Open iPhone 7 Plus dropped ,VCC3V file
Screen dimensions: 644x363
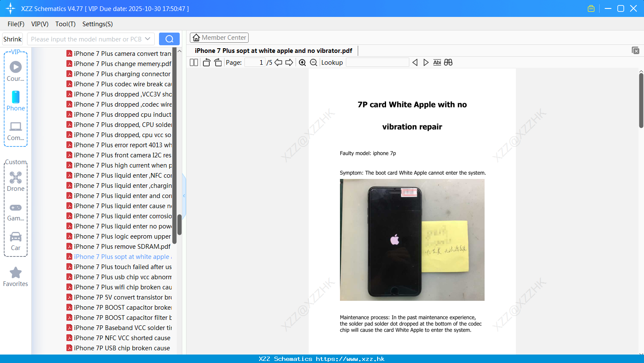tap(119, 94)
